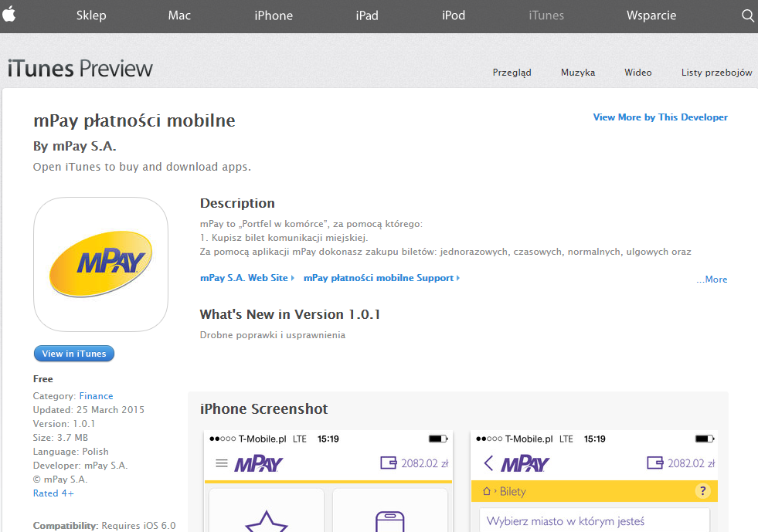Switch to the Wideo tab
The height and width of the screenshot is (532, 758).
pos(637,73)
